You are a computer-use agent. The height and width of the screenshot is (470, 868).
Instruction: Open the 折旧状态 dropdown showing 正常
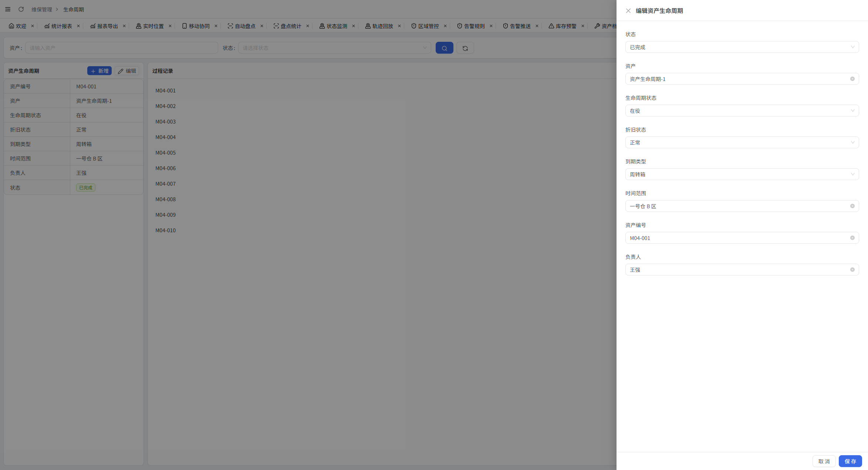tap(742, 142)
